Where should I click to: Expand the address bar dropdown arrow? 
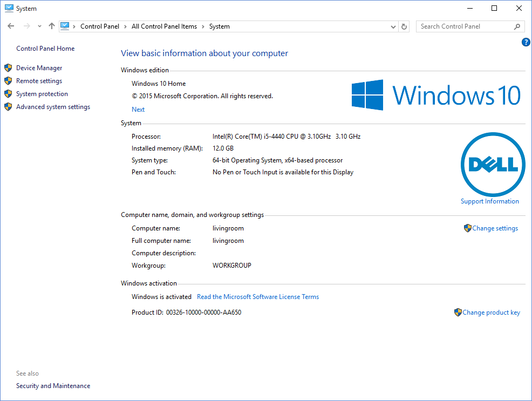[393, 26]
